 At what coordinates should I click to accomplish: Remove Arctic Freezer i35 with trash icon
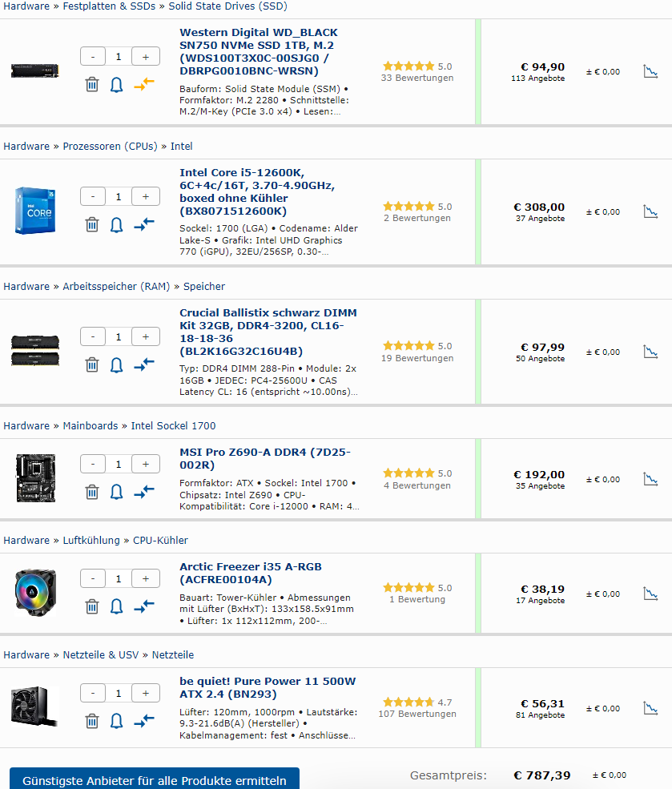click(x=92, y=606)
